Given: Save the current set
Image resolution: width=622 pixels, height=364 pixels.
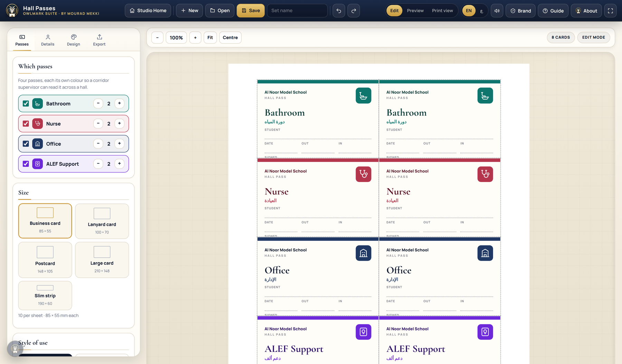Looking at the screenshot, I should coord(251,11).
